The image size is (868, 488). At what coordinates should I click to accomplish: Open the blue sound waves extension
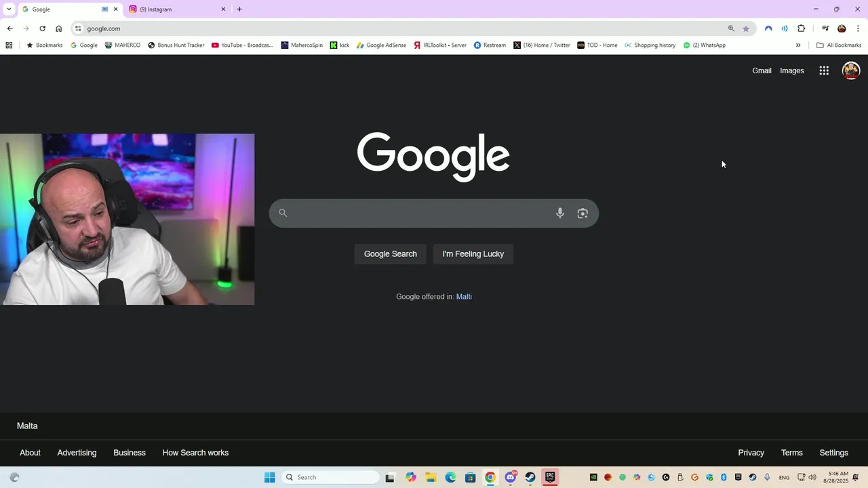tap(785, 28)
